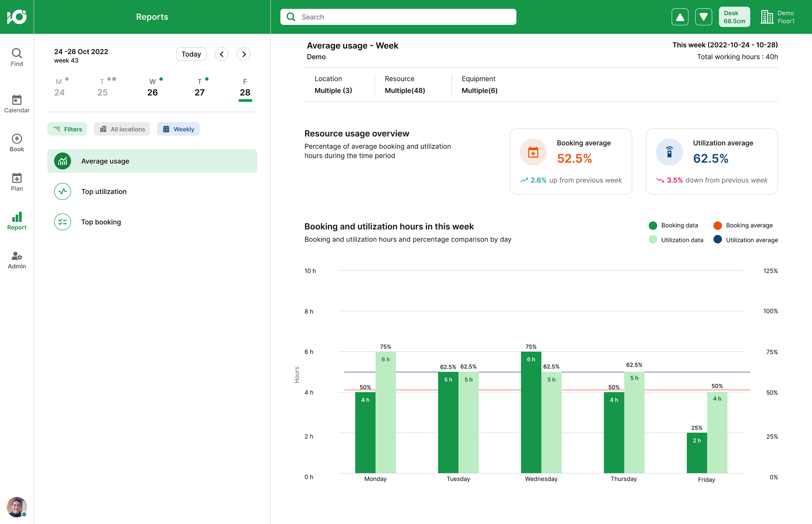This screenshot has width=812, height=524.
Task: Go to previous week with left chevron
Action: point(222,54)
